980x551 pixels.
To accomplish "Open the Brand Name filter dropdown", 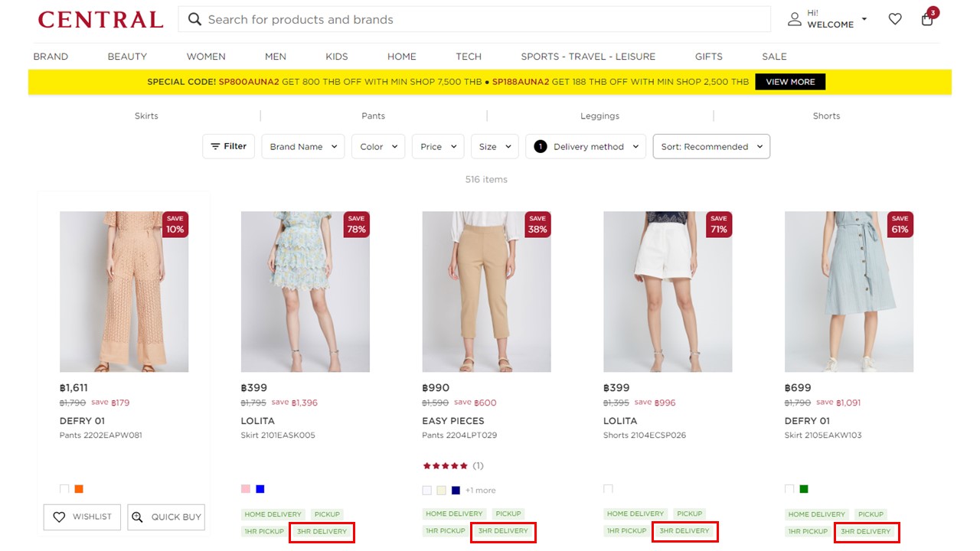I will pos(303,147).
